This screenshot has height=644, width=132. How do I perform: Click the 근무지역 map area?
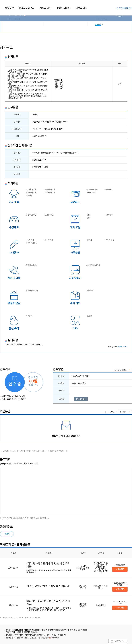(x=66, y=490)
